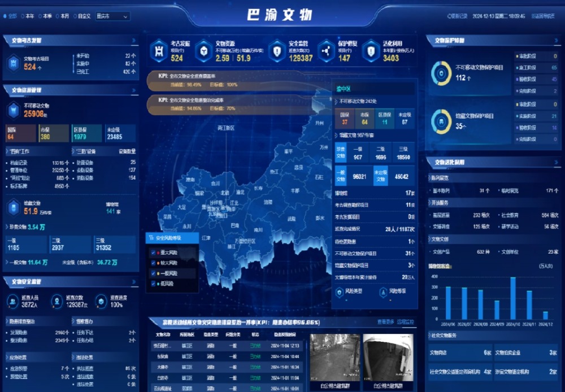Expand the 文物考古发掘 panel arrow

(x=134, y=41)
